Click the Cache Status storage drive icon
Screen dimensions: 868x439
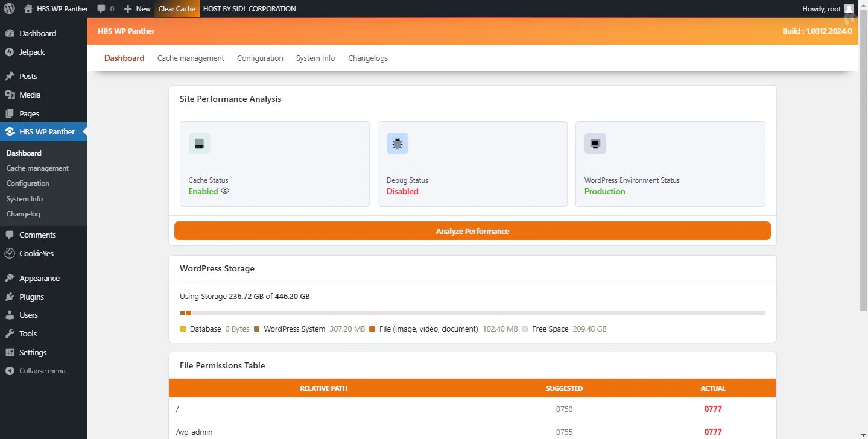click(200, 144)
